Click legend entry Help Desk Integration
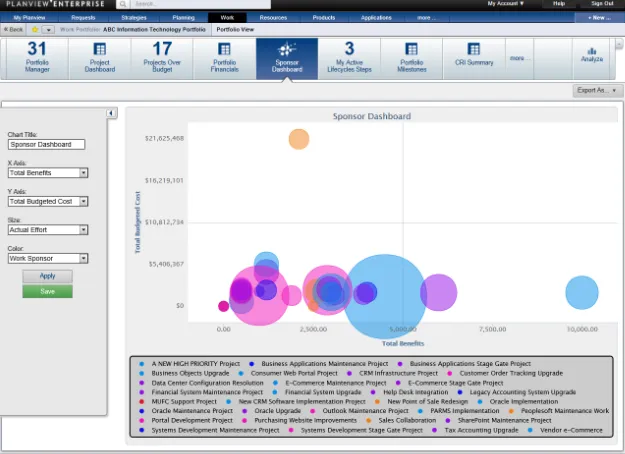The width and height of the screenshot is (625, 454). point(416,392)
